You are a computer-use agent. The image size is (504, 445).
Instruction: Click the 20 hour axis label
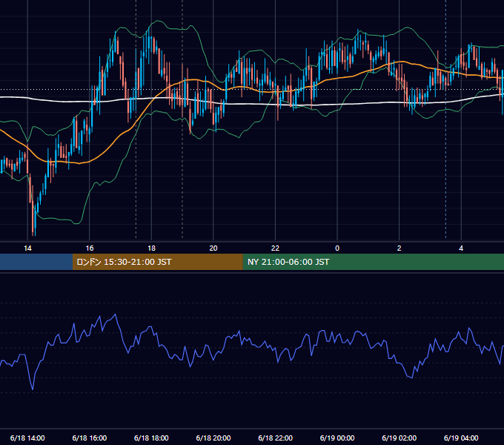(213, 248)
